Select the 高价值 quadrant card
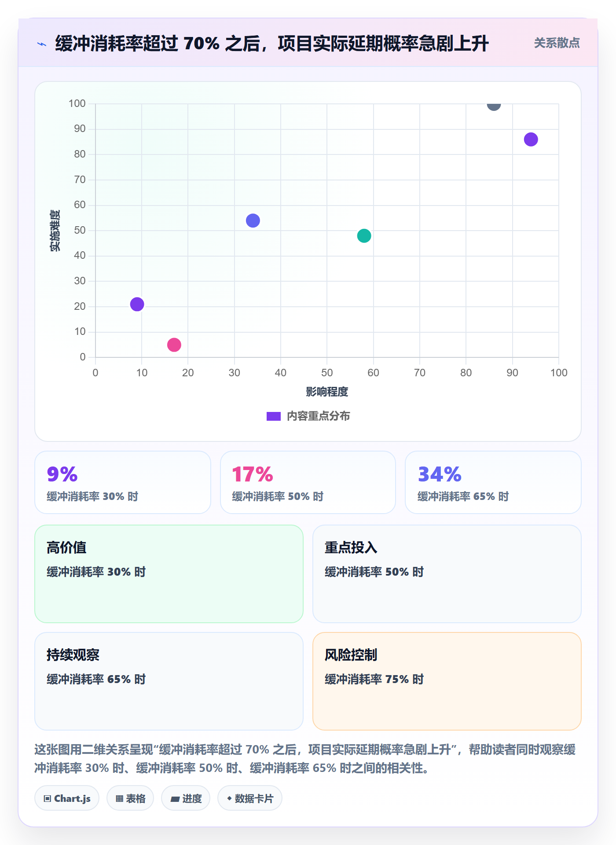 click(169, 574)
